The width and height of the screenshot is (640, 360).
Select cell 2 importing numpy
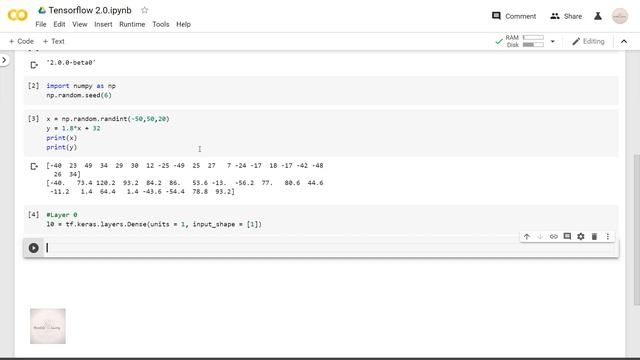(321, 91)
